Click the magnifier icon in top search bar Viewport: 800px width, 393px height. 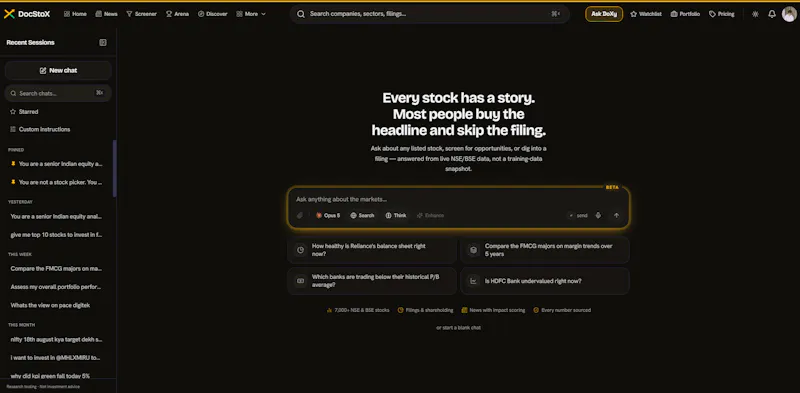coord(301,14)
